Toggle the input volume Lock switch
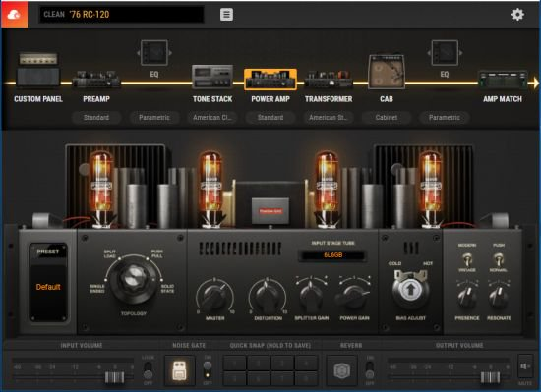The height and width of the screenshot is (392, 541). pos(148,370)
